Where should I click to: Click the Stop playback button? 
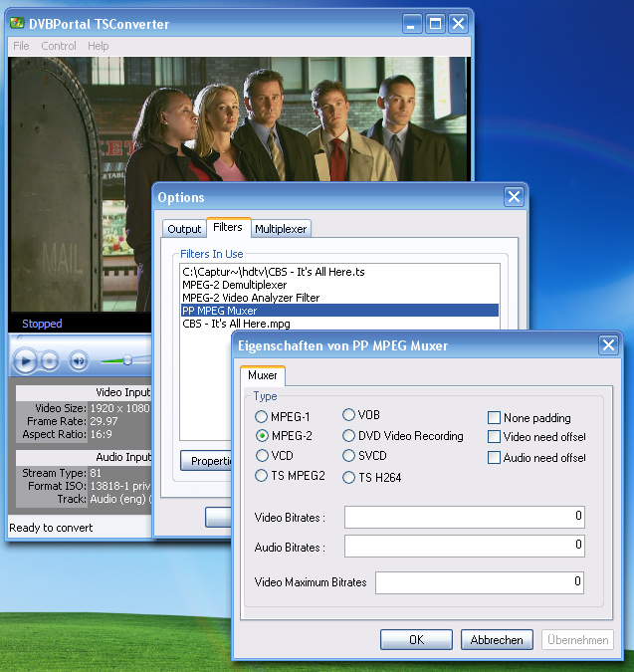[x=50, y=360]
